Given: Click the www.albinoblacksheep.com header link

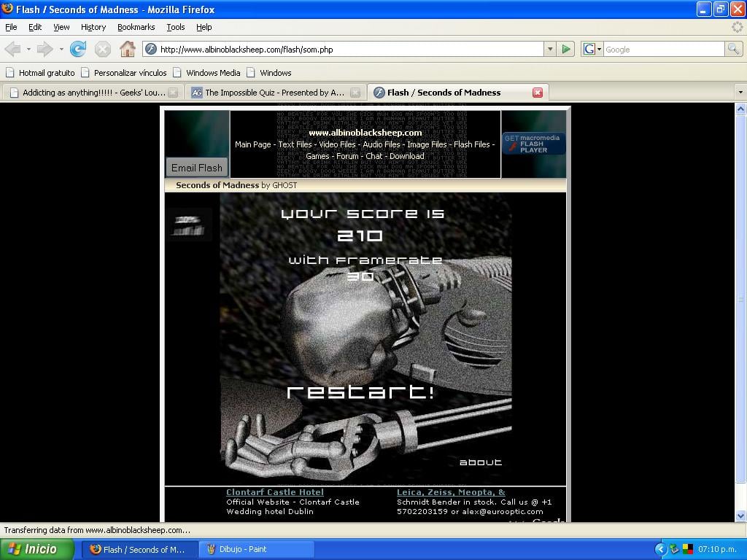Looking at the screenshot, I should pyautogui.click(x=365, y=133).
